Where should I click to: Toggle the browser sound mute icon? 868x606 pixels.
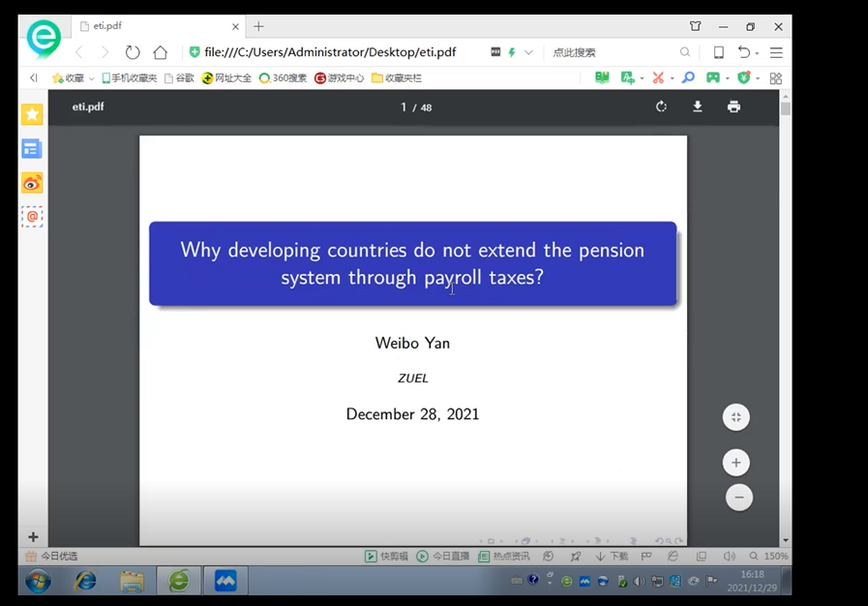point(729,557)
